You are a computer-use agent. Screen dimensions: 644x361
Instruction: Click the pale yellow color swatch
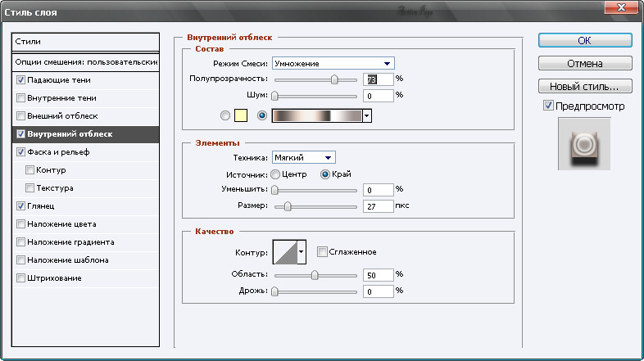pyautogui.click(x=243, y=116)
